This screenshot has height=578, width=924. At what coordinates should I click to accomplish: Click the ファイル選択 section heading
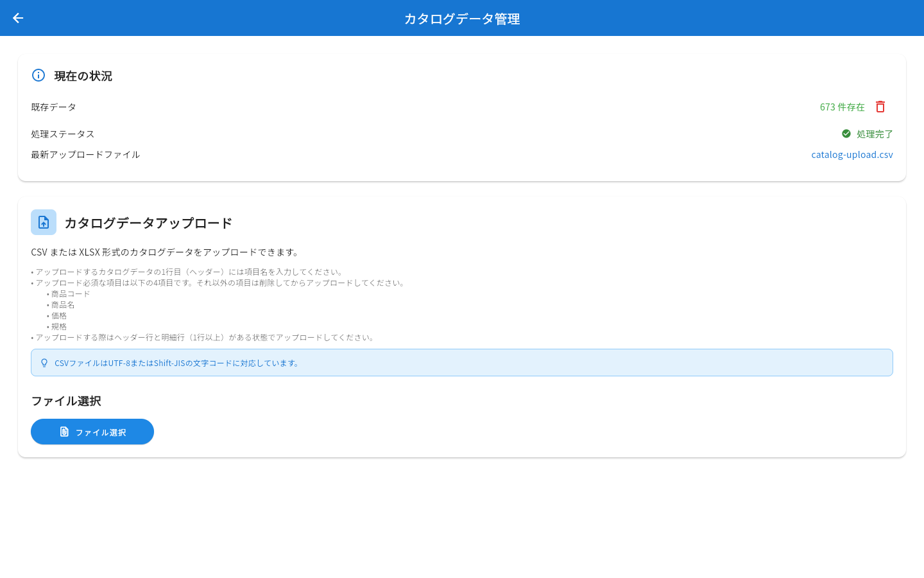pos(66,401)
